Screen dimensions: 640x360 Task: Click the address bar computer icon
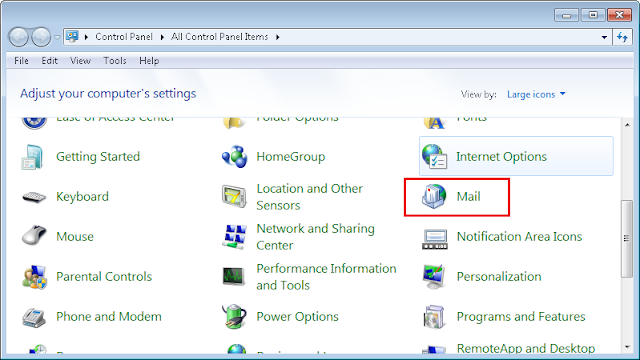(72, 36)
